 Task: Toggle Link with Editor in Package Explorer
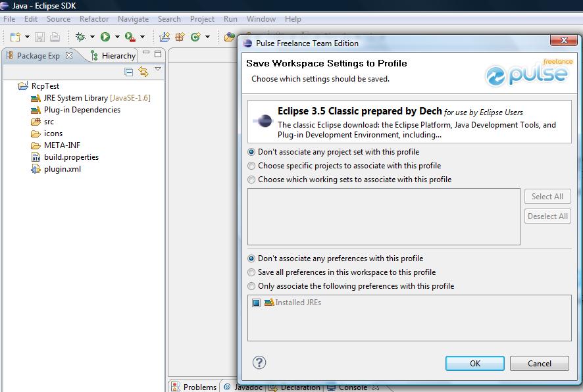(x=143, y=72)
